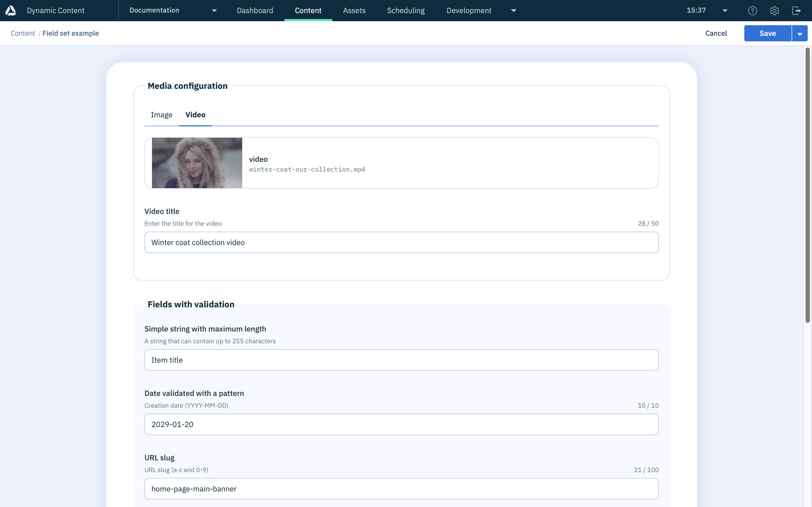Open the Assets tab

[354, 10]
